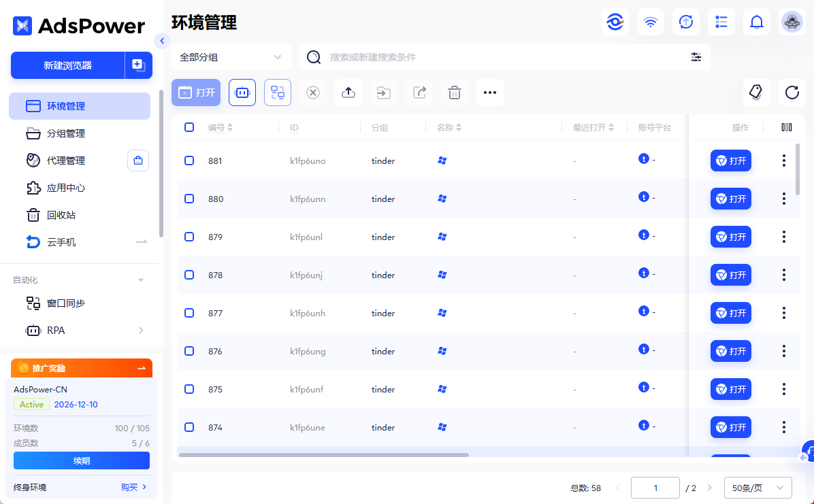Collapse the 自动化 section
The image size is (814, 504).
(141, 280)
